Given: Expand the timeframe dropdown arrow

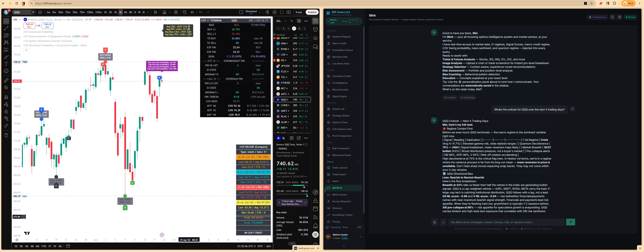Looking at the screenshot, I should pyautogui.click(x=148, y=12).
